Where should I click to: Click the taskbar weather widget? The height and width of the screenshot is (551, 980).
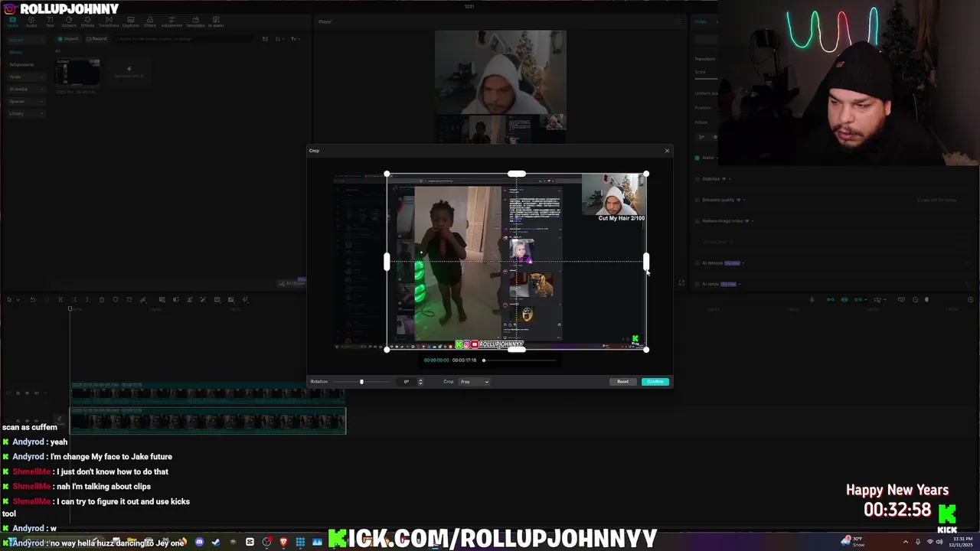click(x=853, y=542)
